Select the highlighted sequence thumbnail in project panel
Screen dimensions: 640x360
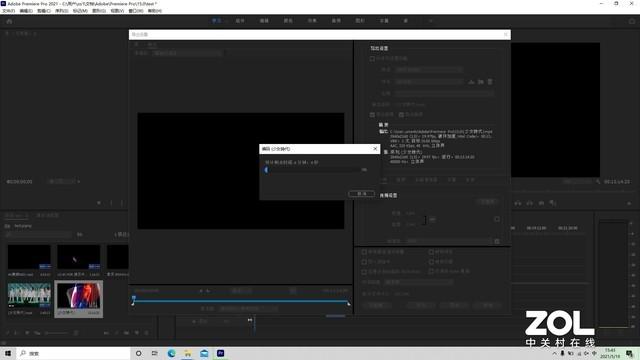[x=78, y=298]
